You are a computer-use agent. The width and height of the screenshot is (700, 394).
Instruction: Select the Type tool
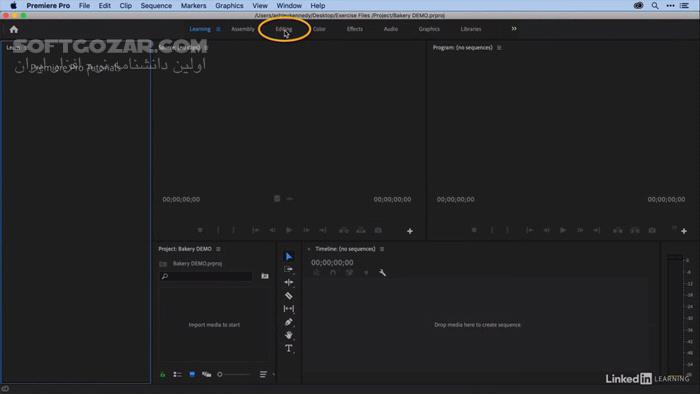(288, 348)
